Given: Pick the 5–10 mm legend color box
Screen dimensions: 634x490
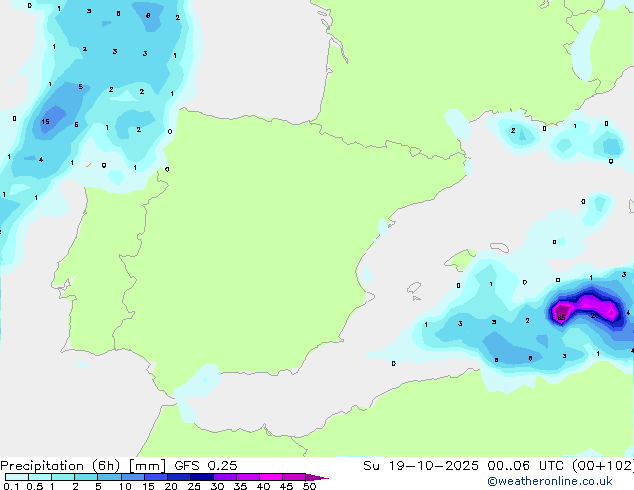Looking at the screenshot, I should tap(110, 477).
